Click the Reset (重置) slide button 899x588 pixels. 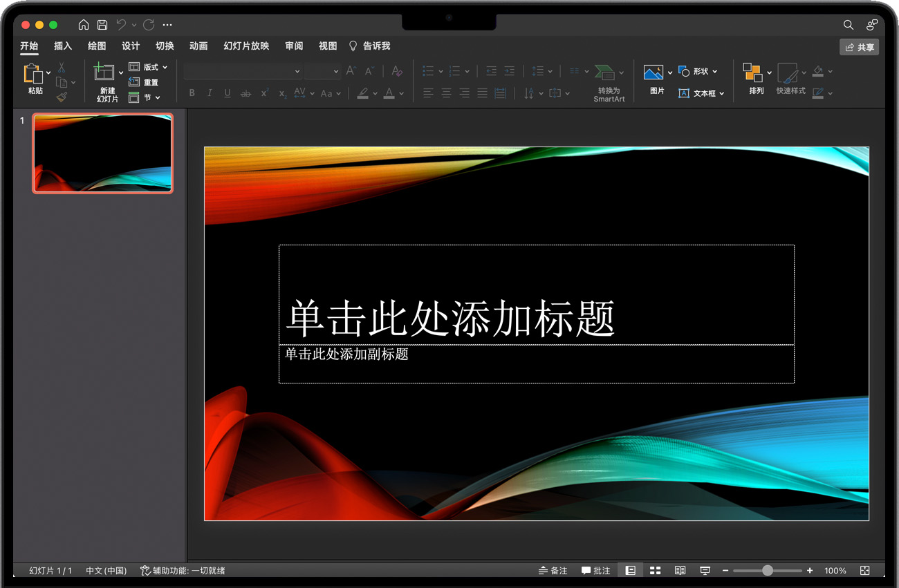[143, 82]
